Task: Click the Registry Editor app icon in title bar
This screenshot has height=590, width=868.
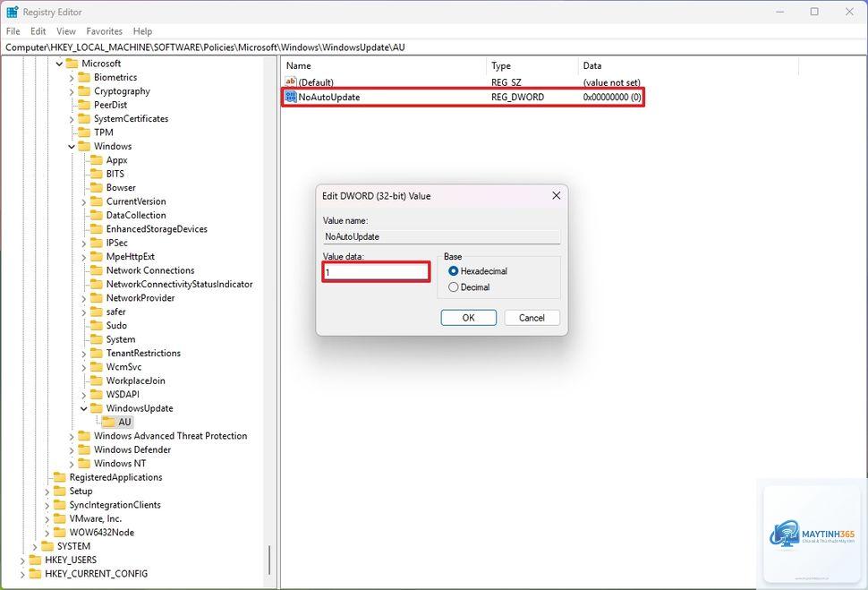Action: coord(13,12)
